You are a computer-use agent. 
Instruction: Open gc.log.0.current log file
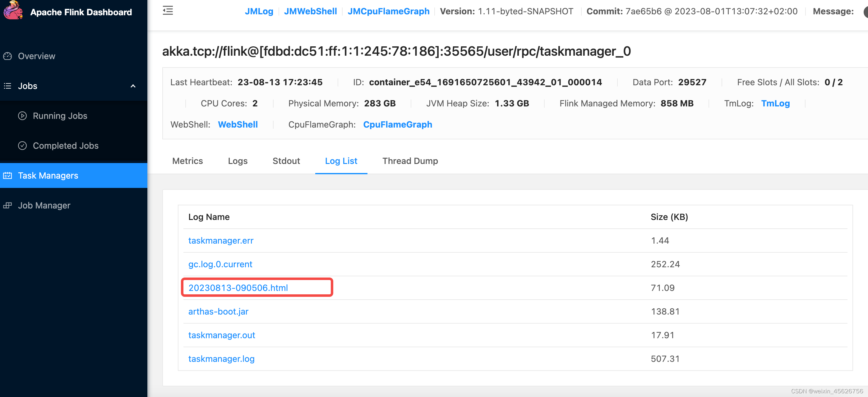coord(220,264)
